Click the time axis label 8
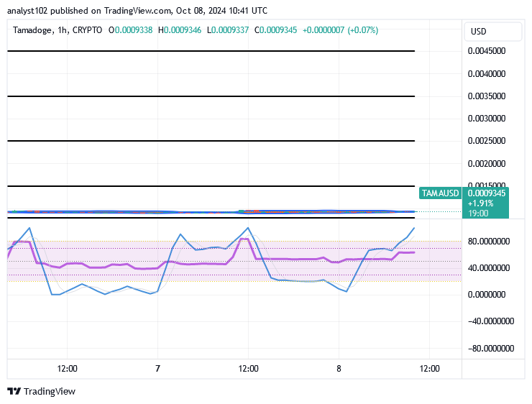The height and width of the screenshot is (404, 532). point(339,368)
